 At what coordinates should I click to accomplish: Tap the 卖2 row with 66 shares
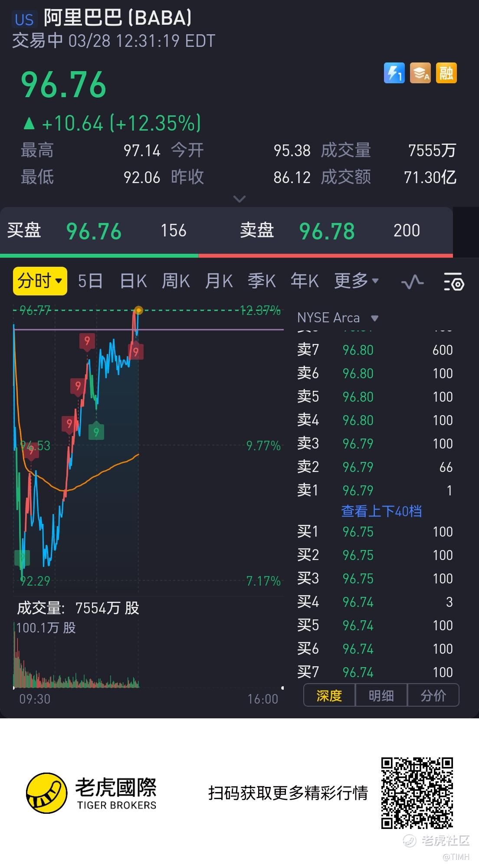click(375, 467)
